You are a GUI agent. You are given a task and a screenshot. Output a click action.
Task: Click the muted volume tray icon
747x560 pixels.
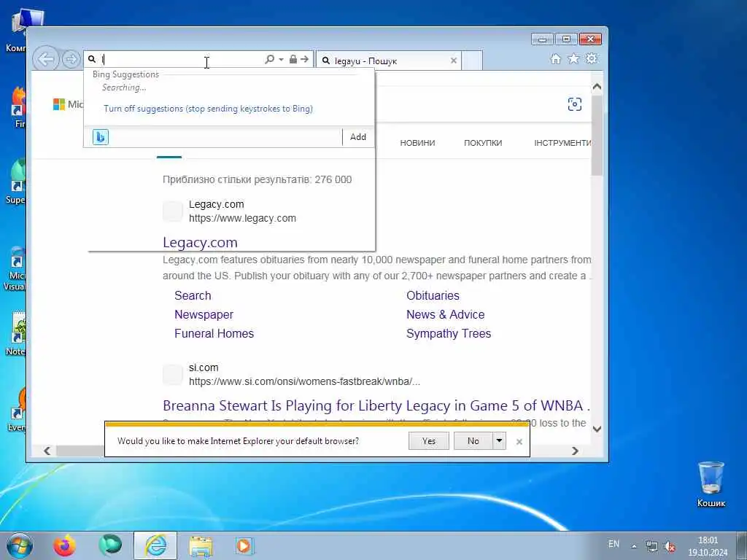click(x=670, y=547)
